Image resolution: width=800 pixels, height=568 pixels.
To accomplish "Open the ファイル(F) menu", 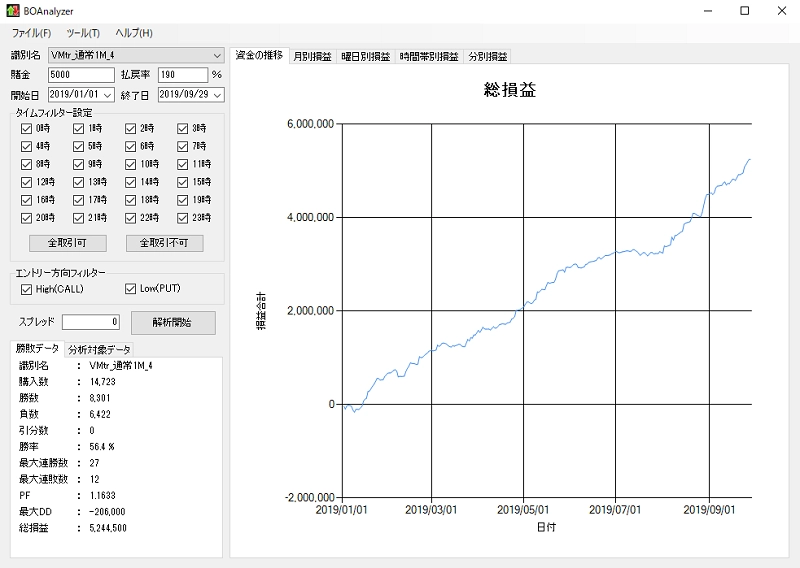I will point(32,33).
